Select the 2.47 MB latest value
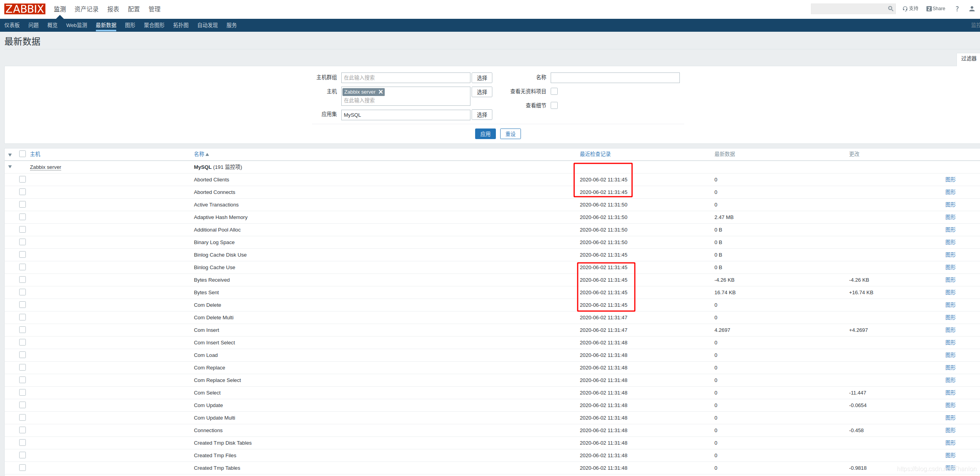The image size is (980, 476). click(x=724, y=217)
